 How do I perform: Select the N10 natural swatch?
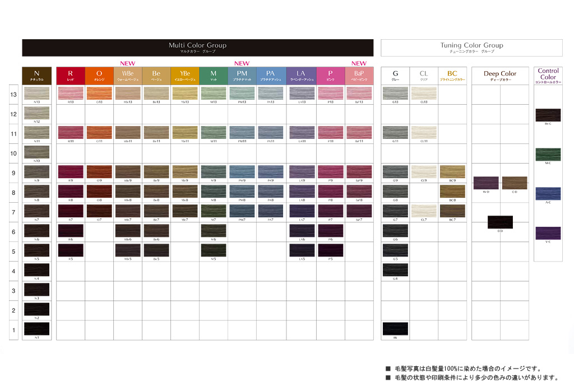36,152
